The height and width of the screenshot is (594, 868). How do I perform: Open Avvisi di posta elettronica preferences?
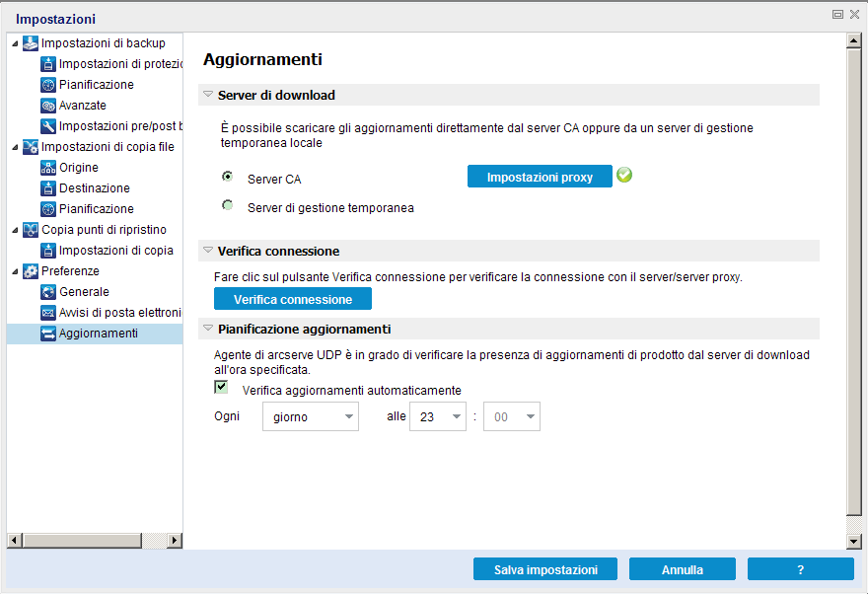[120, 313]
